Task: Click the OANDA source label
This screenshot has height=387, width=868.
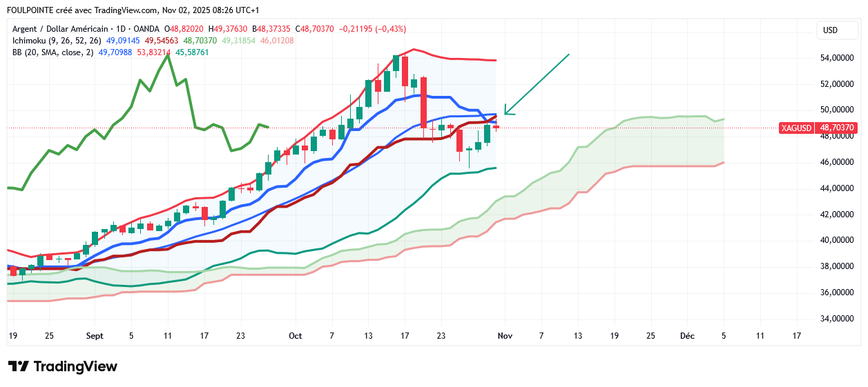Action: click(x=147, y=29)
